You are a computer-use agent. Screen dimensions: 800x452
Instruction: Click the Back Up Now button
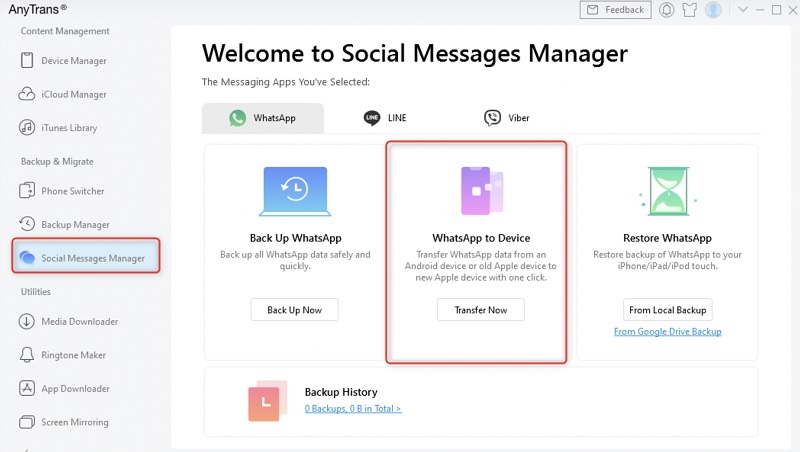click(x=294, y=310)
